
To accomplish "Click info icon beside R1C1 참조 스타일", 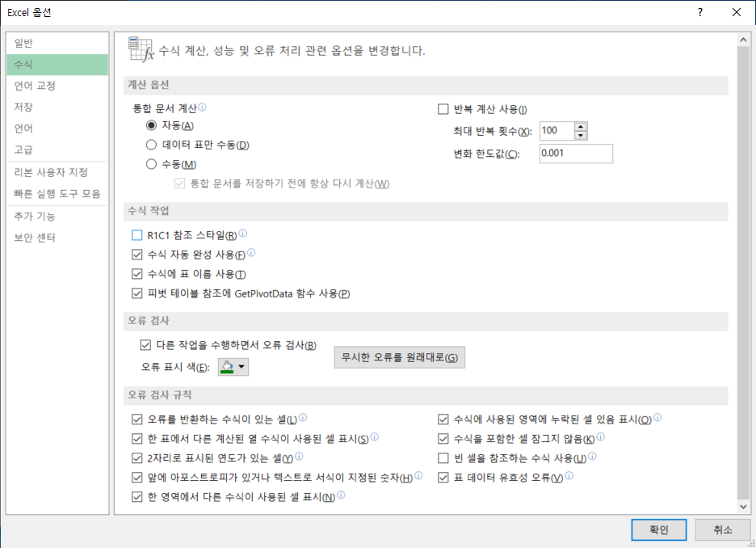I will pyautogui.click(x=242, y=233).
